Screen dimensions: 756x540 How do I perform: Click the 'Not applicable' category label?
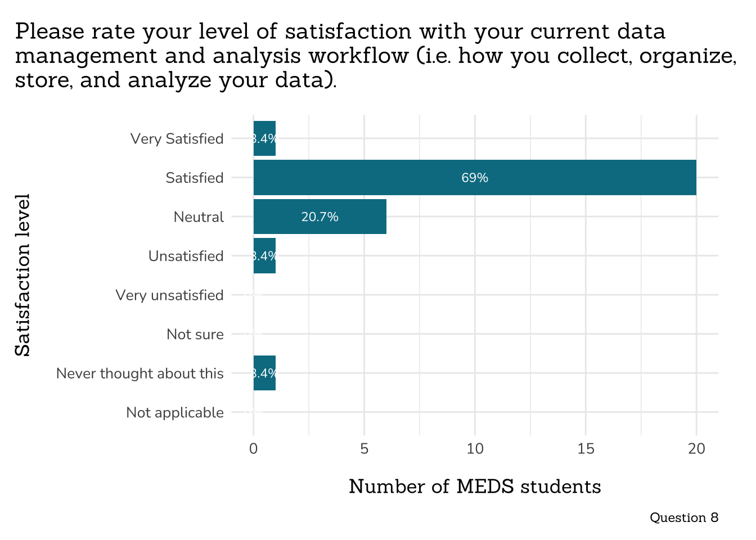coord(174,413)
